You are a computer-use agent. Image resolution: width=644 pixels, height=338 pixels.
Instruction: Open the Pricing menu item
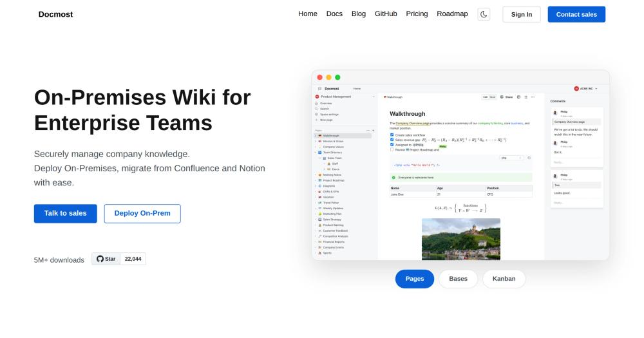click(x=417, y=14)
